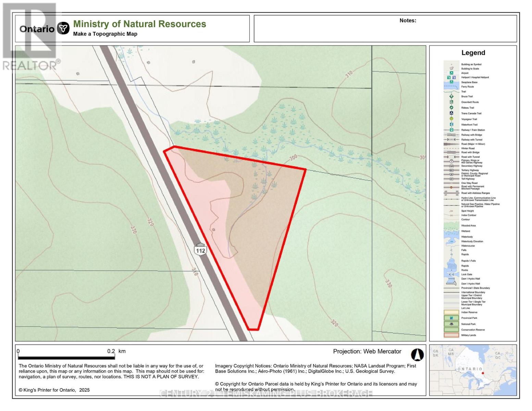This screenshot has height=411, width=532.
Task: Click the Ontario locator inset map
Action: pyautogui.click(x=473, y=370)
